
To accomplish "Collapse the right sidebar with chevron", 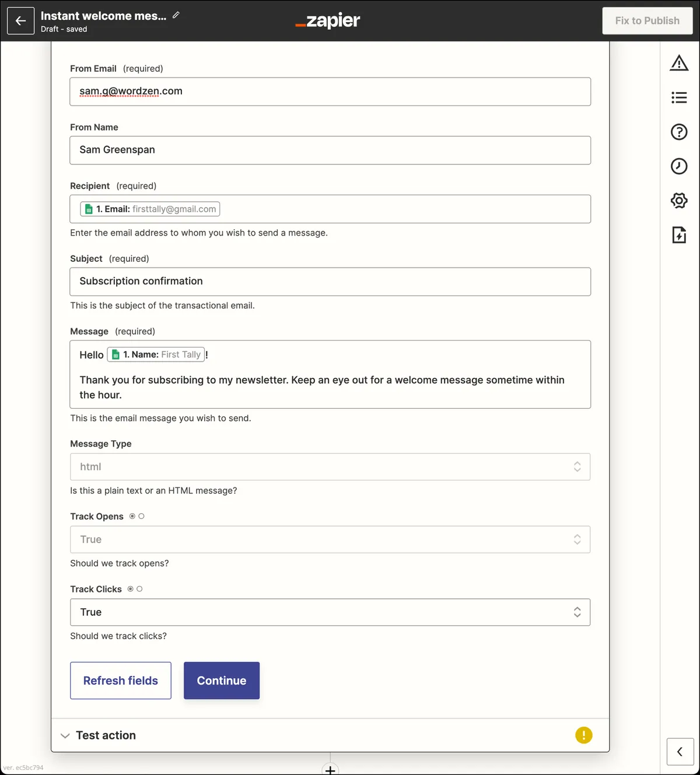I will pyautogui.click(x=680, y=752).
